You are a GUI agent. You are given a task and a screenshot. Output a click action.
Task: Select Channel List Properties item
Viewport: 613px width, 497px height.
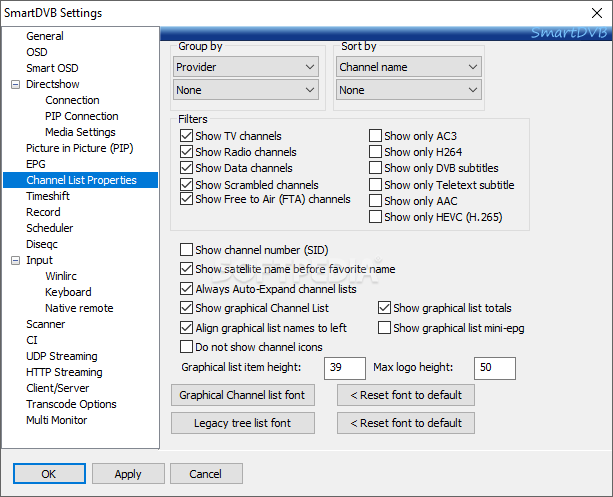81,180
